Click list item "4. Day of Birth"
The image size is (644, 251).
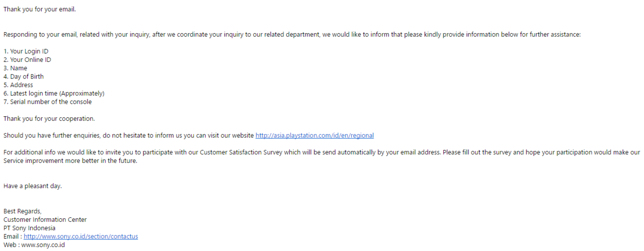coord(24,76)
